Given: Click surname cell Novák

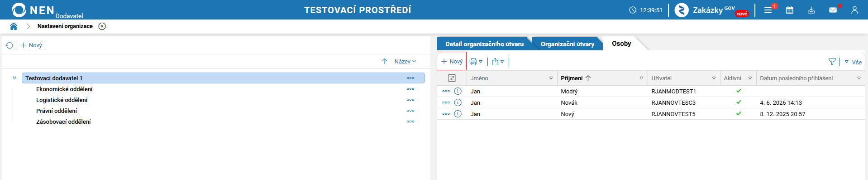Looking at the screenshot, I should coord(569,102).
